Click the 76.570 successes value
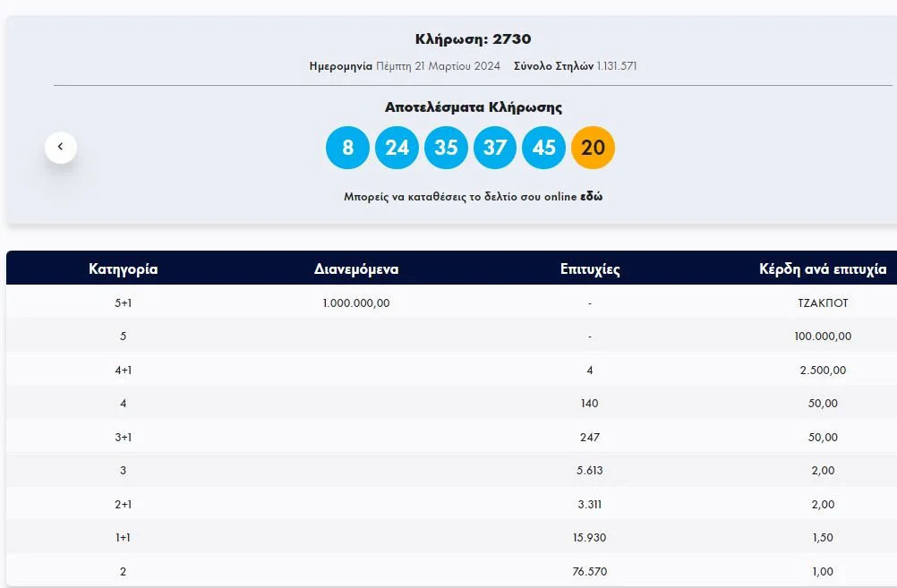Image resolution: width=897 pixels, height=588 pixels. click(x=590, y=572)
